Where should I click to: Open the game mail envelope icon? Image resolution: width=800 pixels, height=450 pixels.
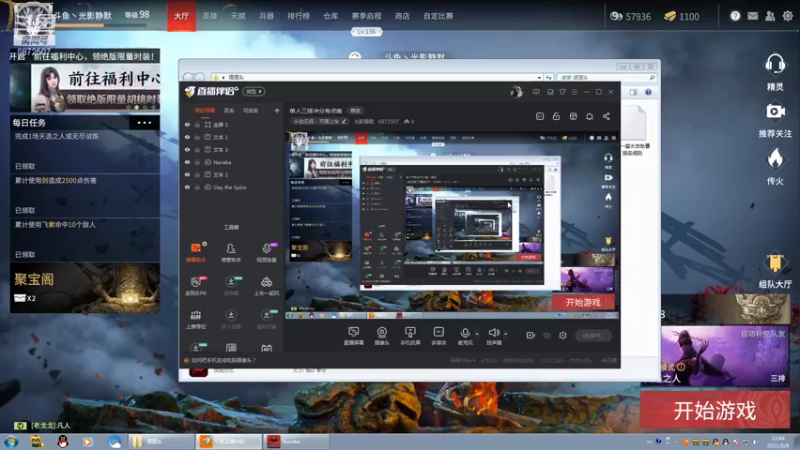(x=753, y=16)
